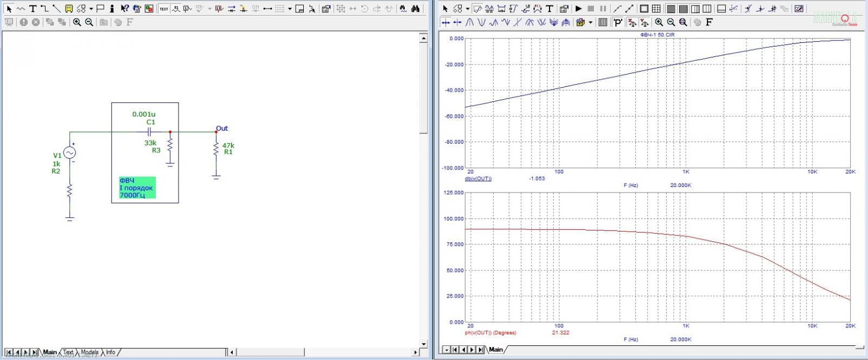868x360 pixels.
Task: Toggle horizontal-lines grid button in analysis toolbar
Action: click(683, 9)
